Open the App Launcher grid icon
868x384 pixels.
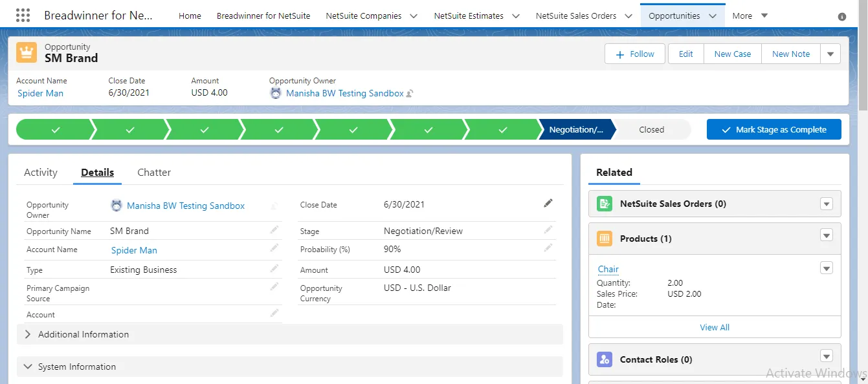pyautogui.click(x=23, y=16)
